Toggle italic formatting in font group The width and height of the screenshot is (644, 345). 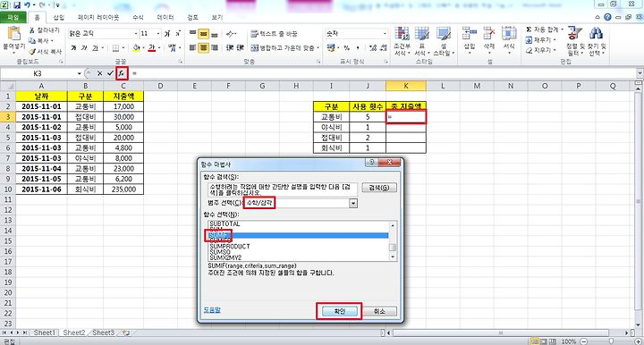[84, 48]
